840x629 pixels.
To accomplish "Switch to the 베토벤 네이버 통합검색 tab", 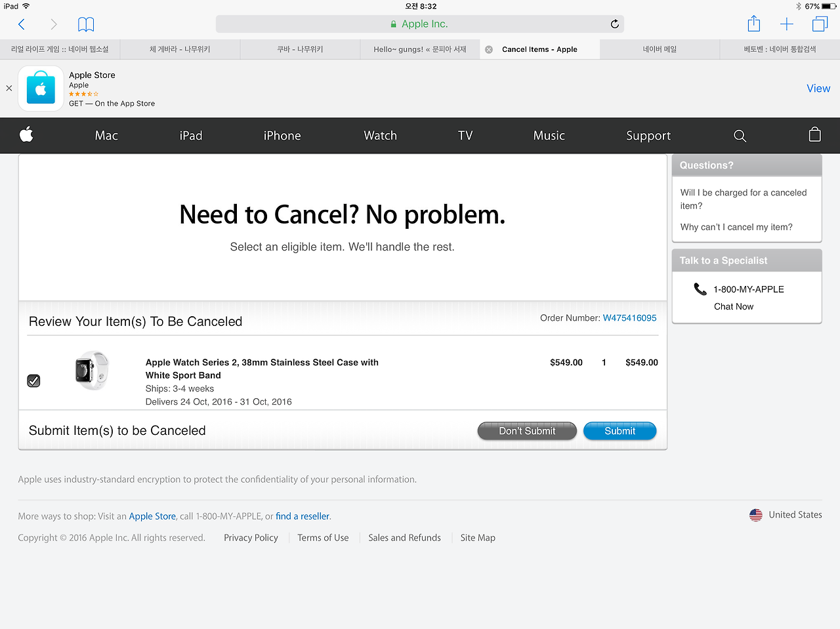I will [780, 49].
